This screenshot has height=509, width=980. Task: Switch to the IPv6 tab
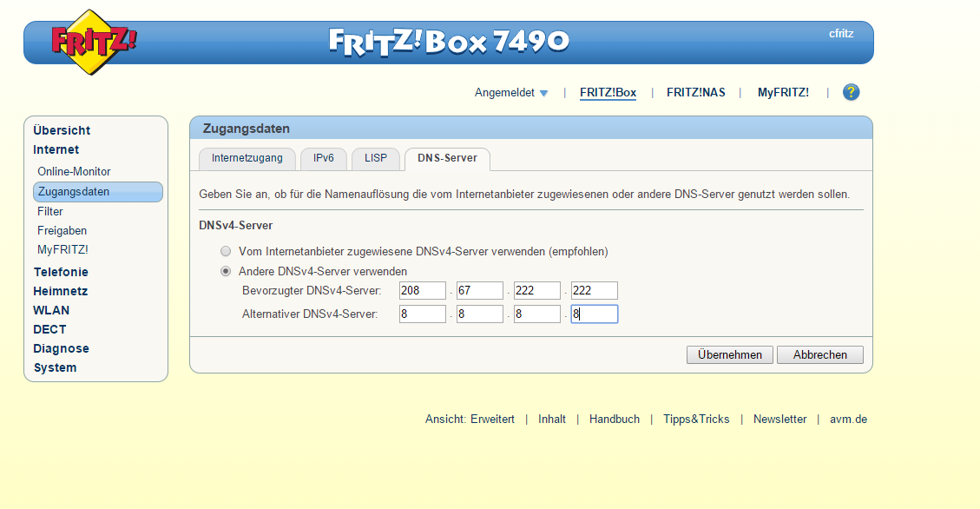[x=324, y=159]
